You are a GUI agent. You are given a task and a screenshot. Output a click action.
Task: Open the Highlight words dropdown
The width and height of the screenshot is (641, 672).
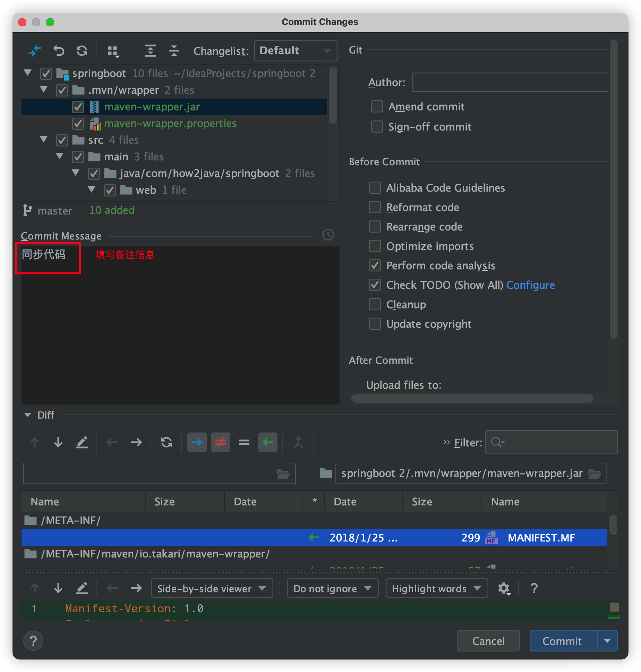tap(437, 588)
